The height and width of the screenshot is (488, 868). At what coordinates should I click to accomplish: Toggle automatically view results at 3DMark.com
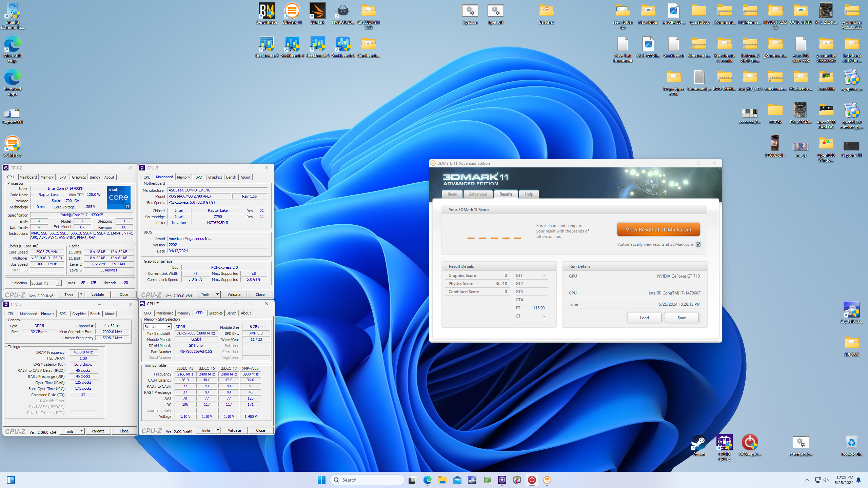pos(698,244)
